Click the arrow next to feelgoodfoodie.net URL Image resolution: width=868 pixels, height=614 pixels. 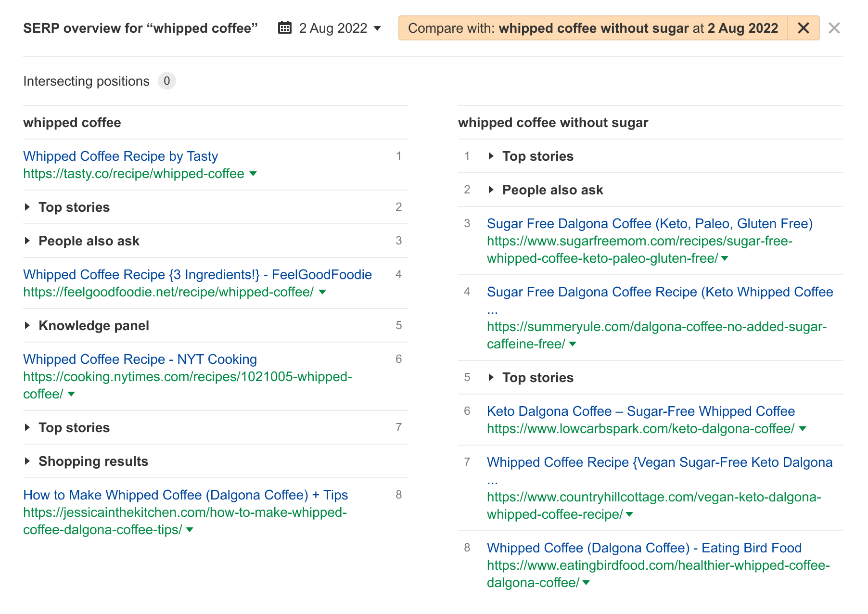click(323, 292)
